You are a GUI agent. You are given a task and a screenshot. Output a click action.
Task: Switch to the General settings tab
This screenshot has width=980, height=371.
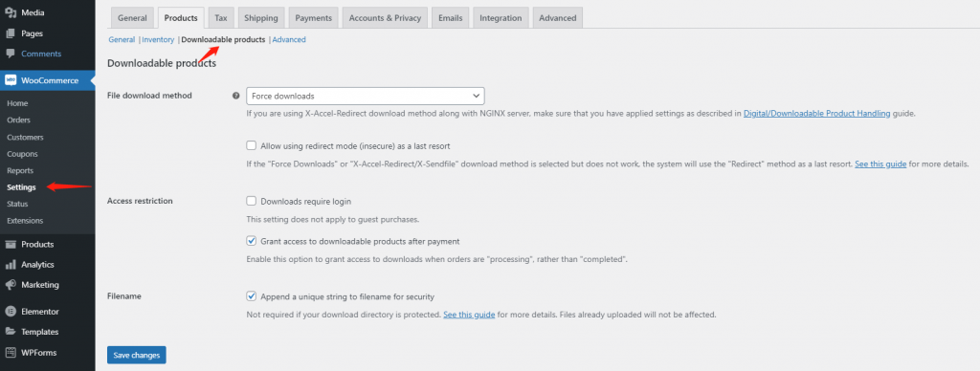point(132,18)
